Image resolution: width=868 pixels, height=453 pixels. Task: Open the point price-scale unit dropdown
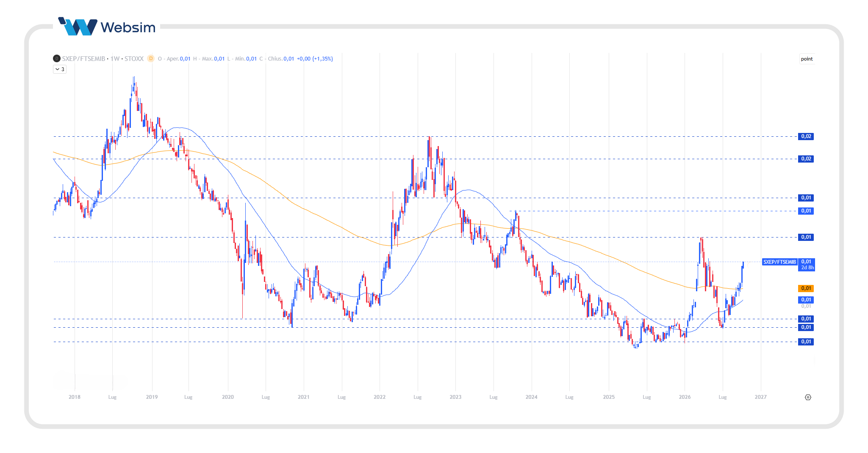point(807,59)
